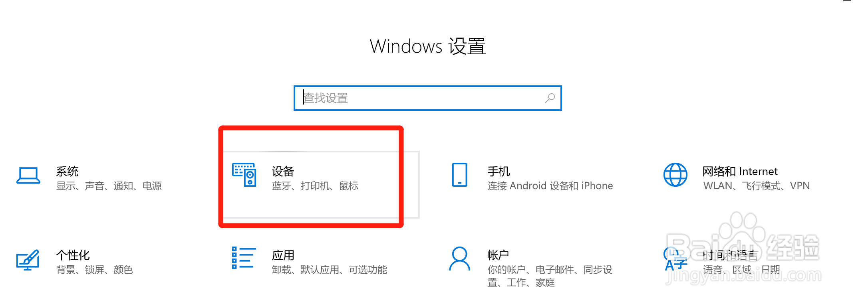Click WLAN、飞行模式、VPN description
The width and height of the screenshot is (868, 304).
pyautogui.click(x=757, y=186)
